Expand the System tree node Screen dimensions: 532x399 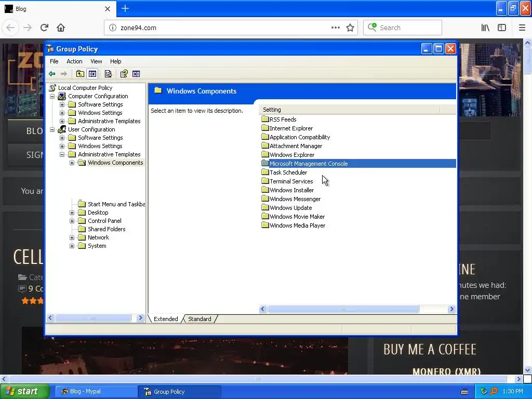point(72,246)
